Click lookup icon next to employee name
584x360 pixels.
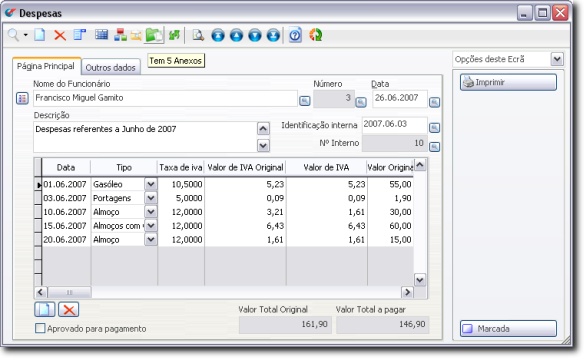click(305, 101)
